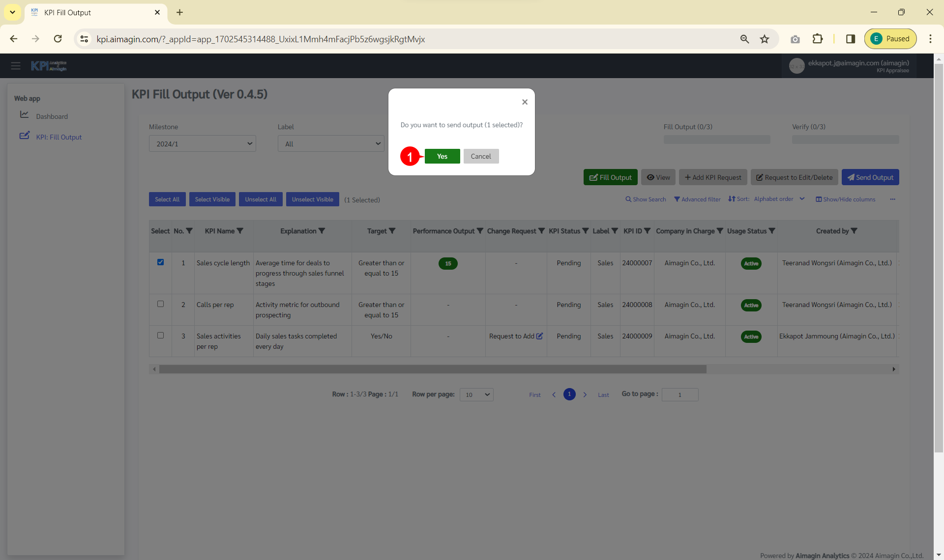Click the Request to Add edit icon
This screenshot has height=560, width=944.
[539, 336]
